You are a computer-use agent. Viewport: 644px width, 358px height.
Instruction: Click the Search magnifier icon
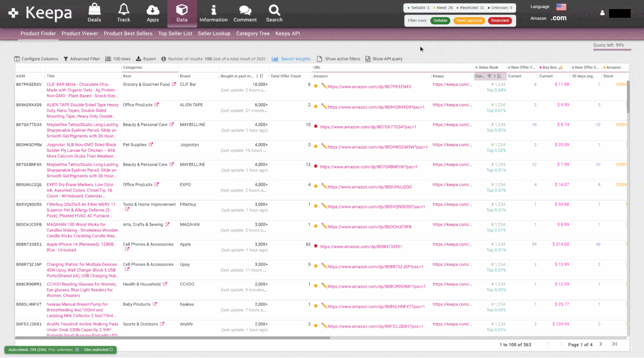[x=274, y=10]
